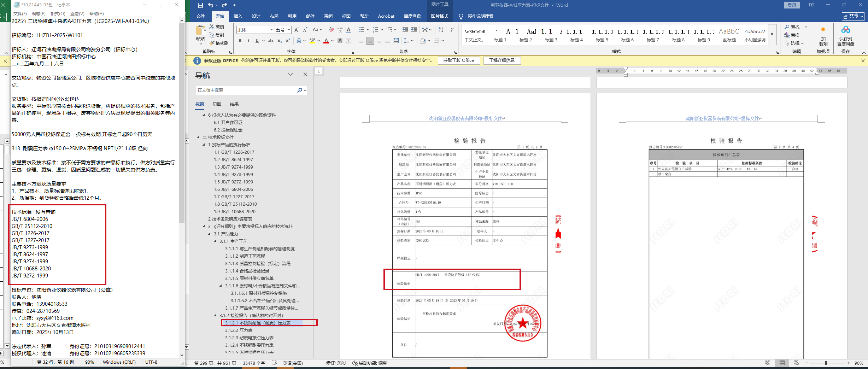Switch to the 图片格式 ribbon tab
868x369 pixels.
pyautogui.click(x=440, y=16)
